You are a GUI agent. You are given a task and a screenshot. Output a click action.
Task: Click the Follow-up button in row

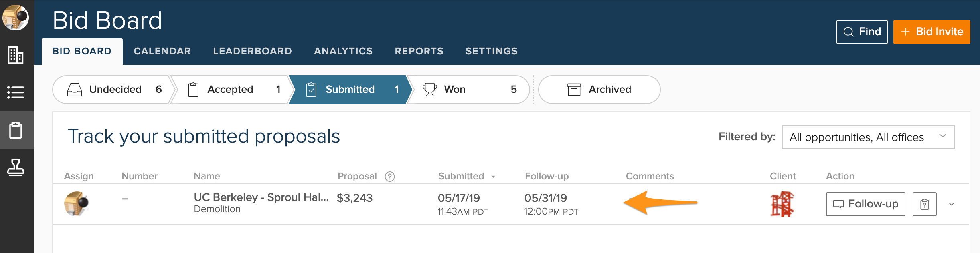point(865,204)
